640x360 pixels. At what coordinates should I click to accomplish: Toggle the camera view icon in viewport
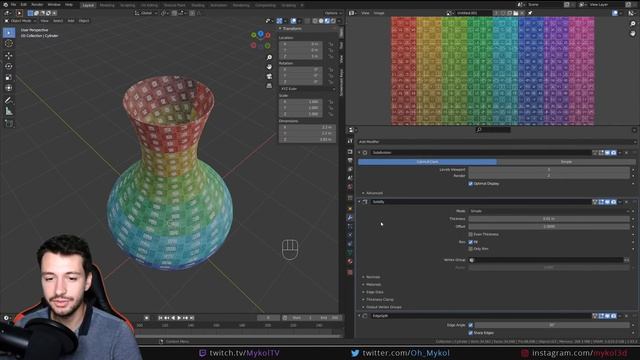coord(269,76)
